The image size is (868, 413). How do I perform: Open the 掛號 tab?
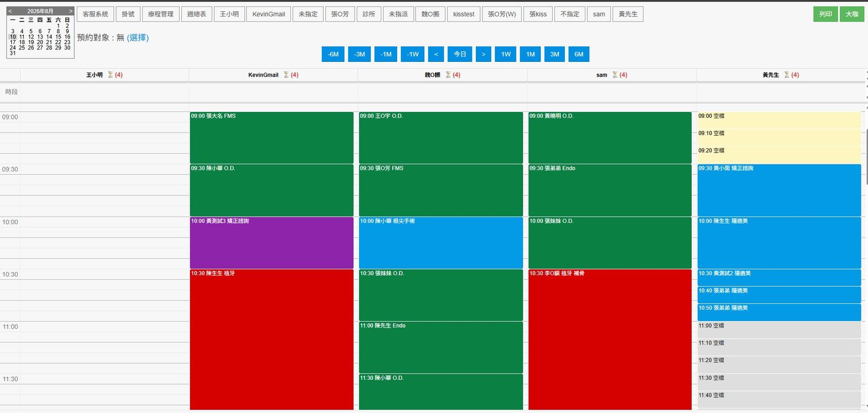pos(128,14)
